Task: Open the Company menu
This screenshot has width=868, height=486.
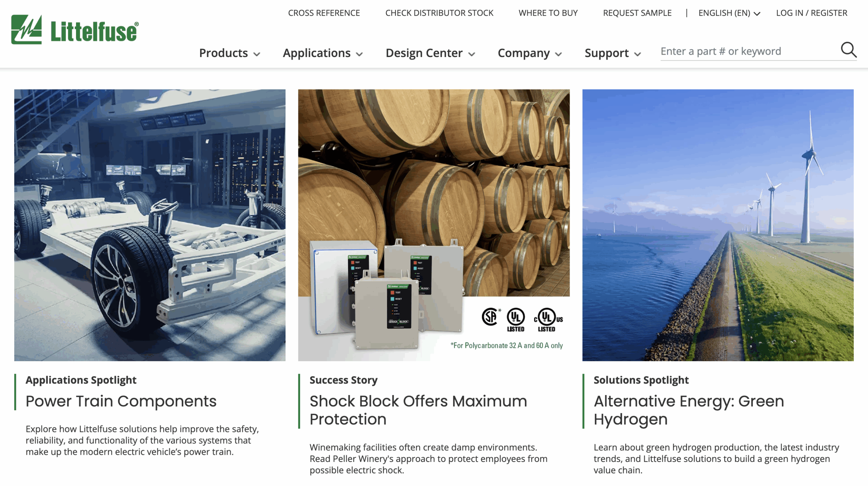Action: (530, 53)
